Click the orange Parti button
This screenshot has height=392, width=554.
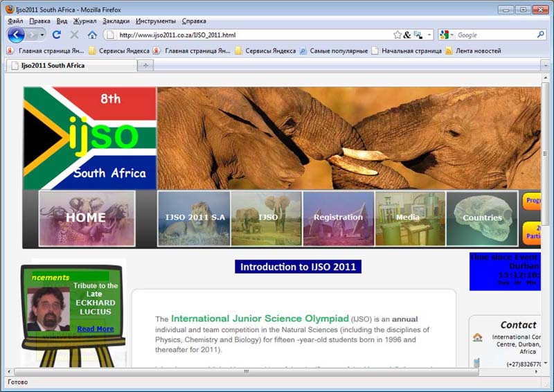532,232
